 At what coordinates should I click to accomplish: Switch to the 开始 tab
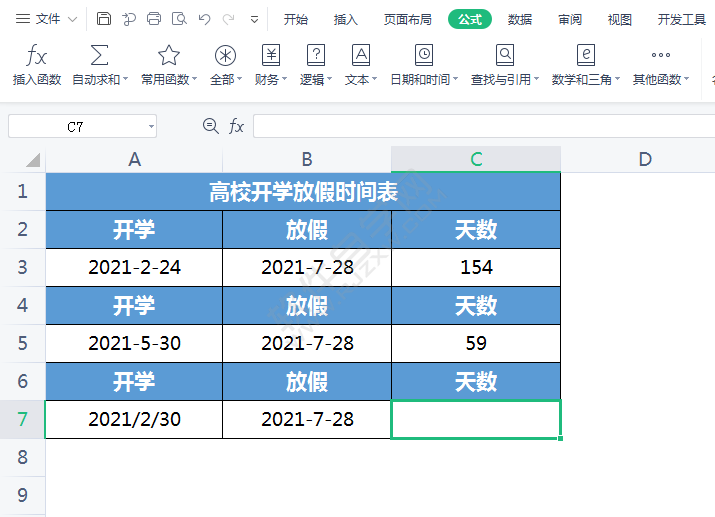coord(295,19)
